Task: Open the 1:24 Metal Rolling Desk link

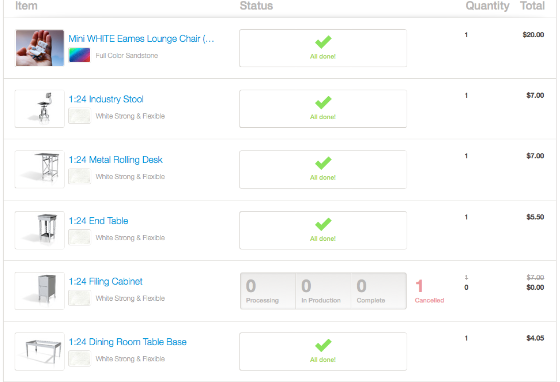Action: (115, 160)
